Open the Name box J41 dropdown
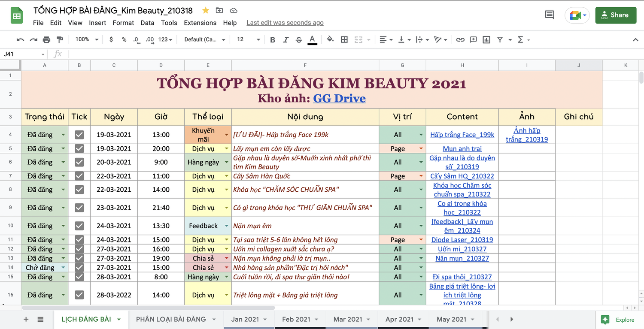Viewport: 644px width, 329px height. (43, 54)
